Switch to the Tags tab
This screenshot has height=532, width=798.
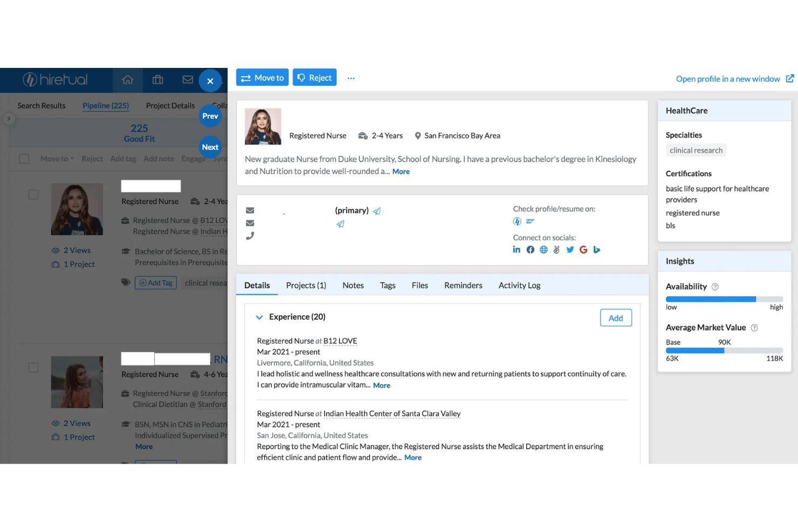pos(388,285)
